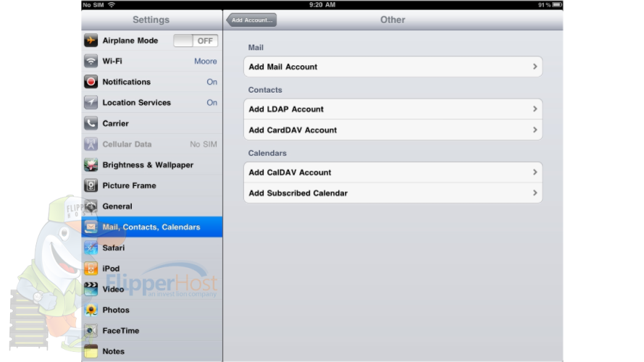
Task: Open Add LDAP Account via its chevron
Action: click(x=535, y=109)
